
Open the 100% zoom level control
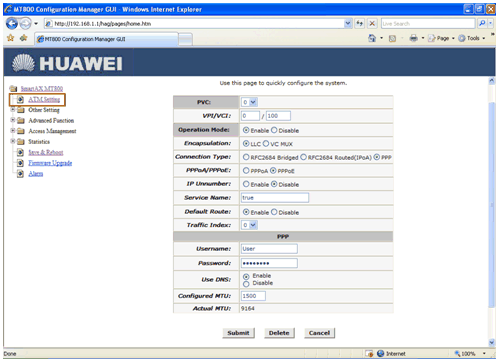click(470, 353)
